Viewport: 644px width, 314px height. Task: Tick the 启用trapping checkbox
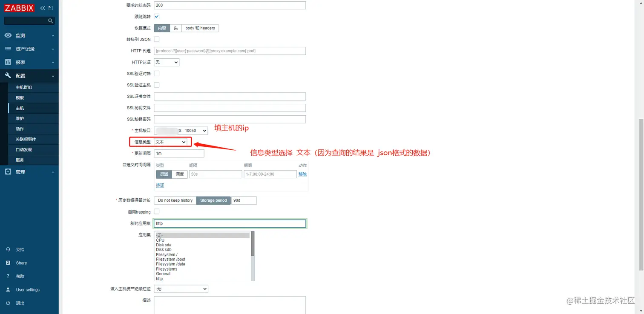tap(157, 212)
